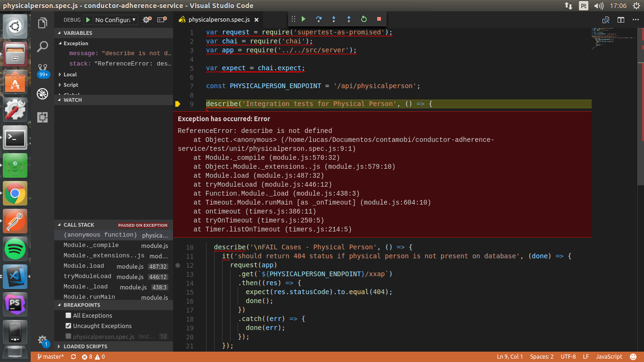Restart the debug session
644x362 pixels.
coord(364,19)
